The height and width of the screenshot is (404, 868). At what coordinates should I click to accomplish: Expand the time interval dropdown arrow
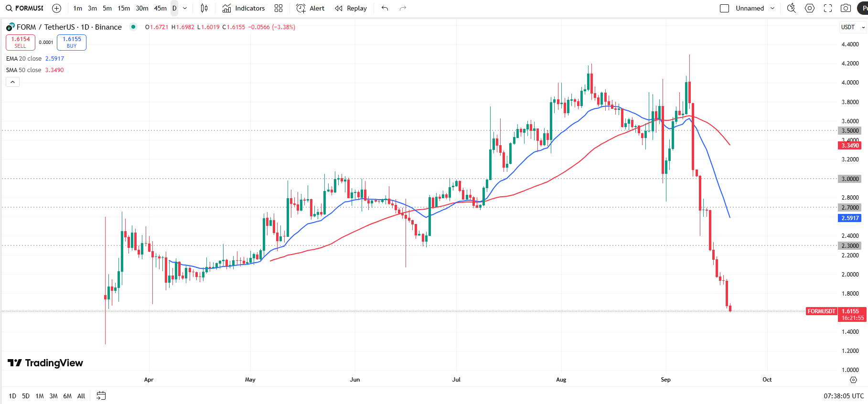click(185, 8)
